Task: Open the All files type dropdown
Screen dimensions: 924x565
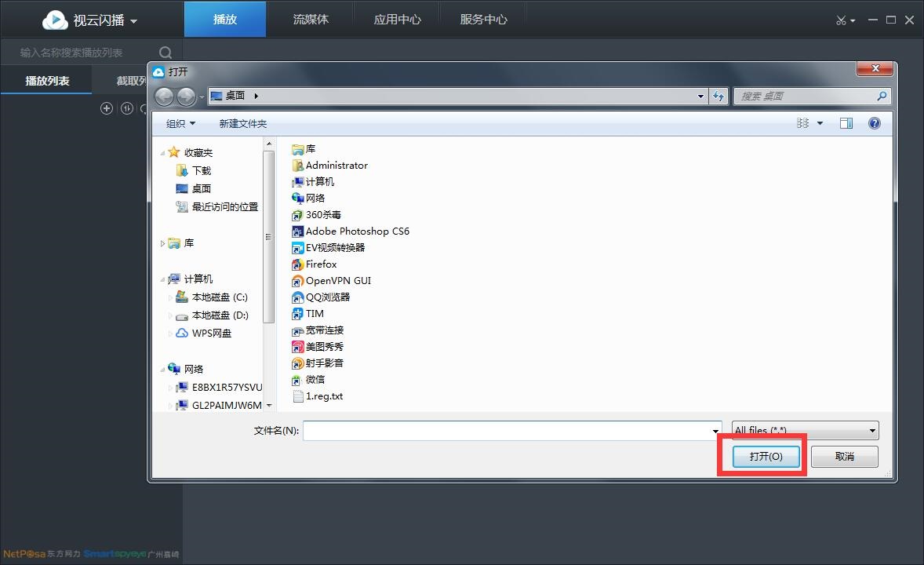Action: [805, 430]
